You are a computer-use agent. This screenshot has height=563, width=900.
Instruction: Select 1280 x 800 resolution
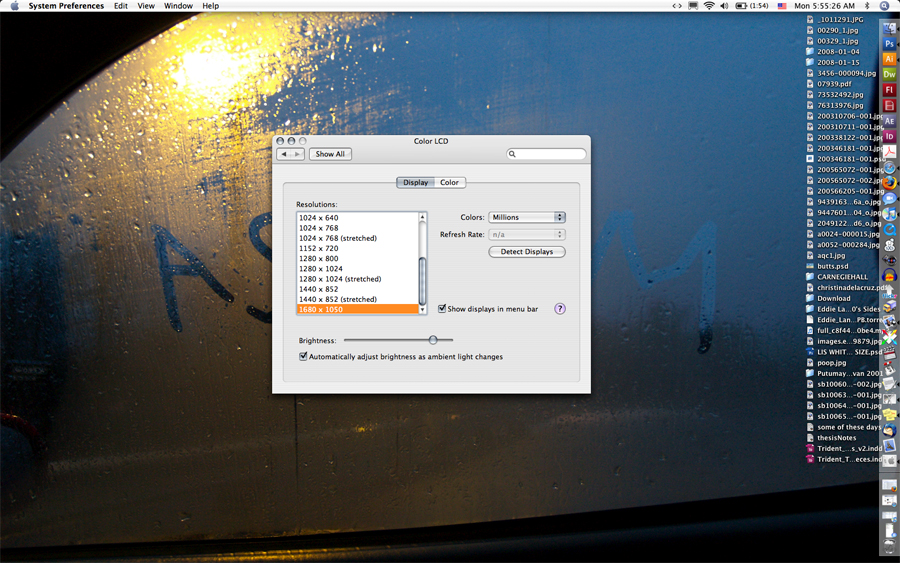tap(318, 259)
